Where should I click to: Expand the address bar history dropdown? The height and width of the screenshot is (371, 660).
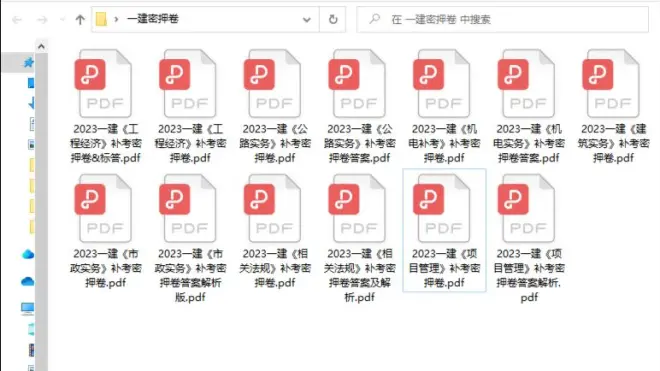tap(307, 19)
